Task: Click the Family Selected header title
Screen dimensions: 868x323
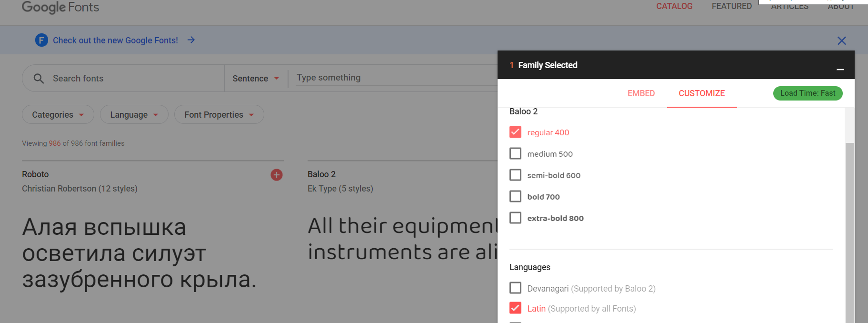Action: pyautogui.click(x=548, y=65)
